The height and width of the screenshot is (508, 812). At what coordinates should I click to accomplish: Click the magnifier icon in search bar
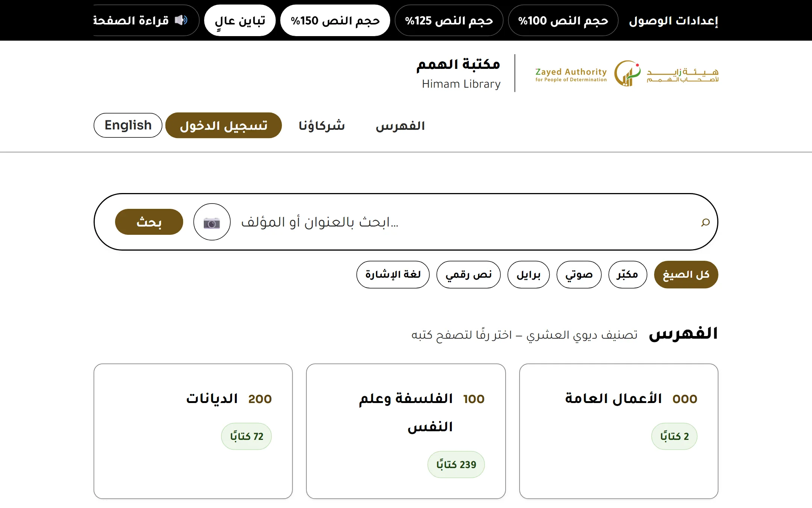coord(705,222)
